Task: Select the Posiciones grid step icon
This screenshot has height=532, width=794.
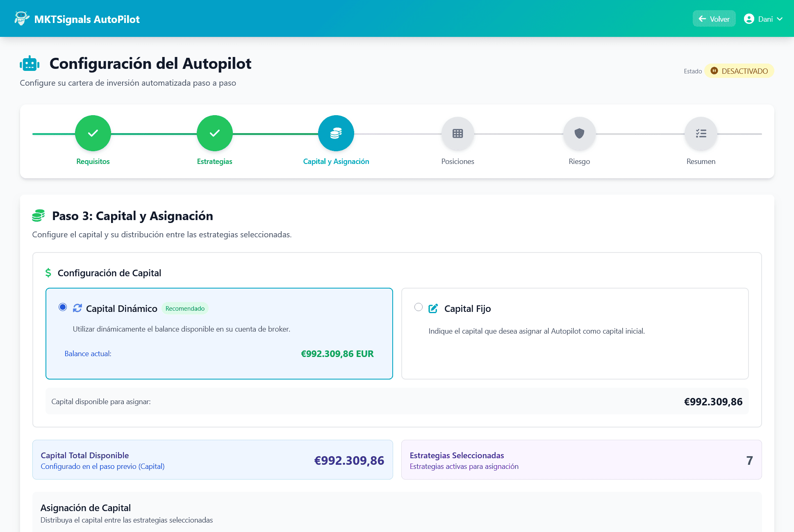Action: pos(457,133)
